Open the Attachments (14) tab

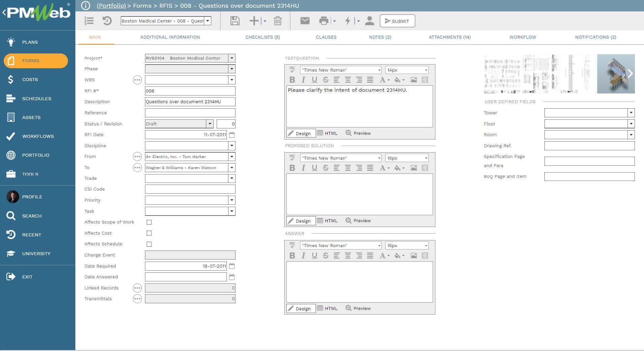click(x=450, y=37)
